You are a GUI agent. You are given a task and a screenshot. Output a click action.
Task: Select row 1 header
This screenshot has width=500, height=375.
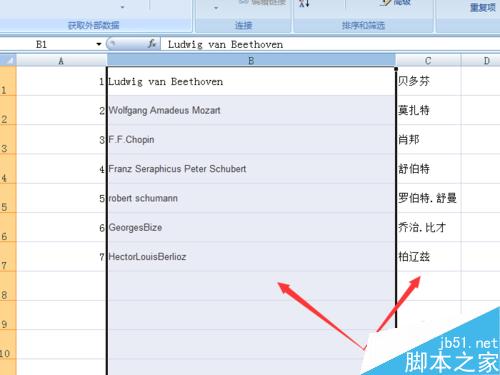coord(8,81)
